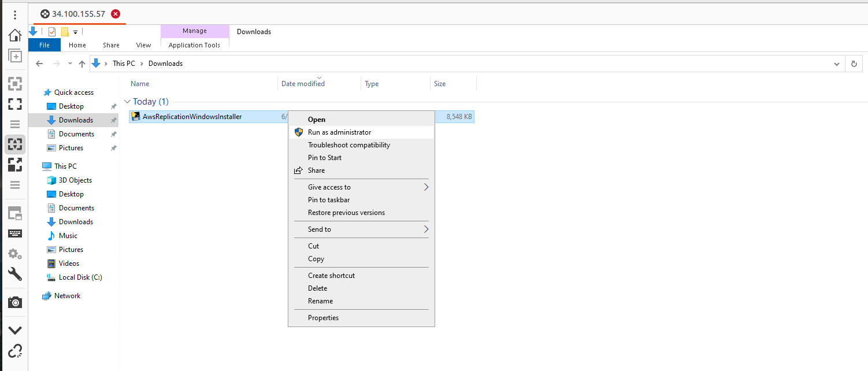This screenshot has height=371, width=868.
Task: Open the gears settings icon in sidebar
Action: tap(15, 254)
